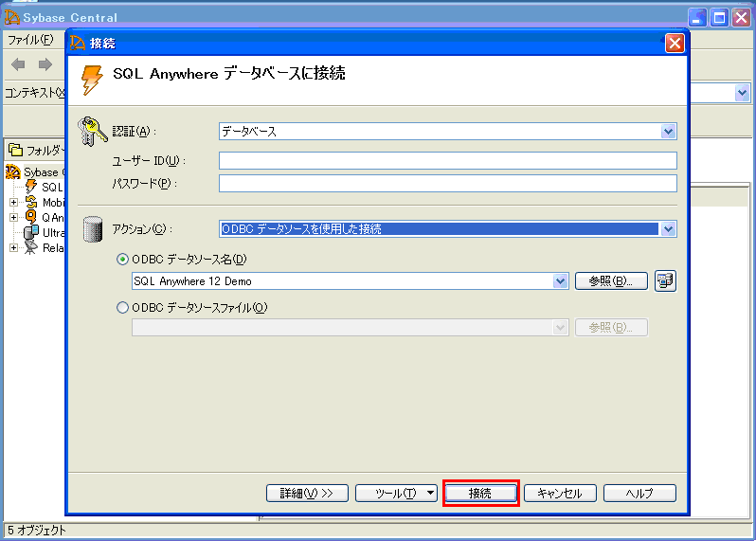Select the QAnywhere icon in folder tree
Image resolution: width=756 pixels, height=541 pixels.
(x=31, y=217)
